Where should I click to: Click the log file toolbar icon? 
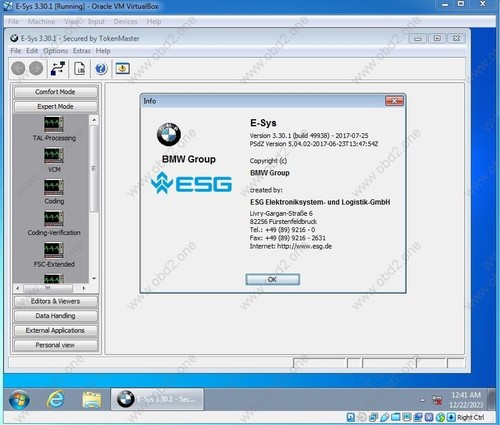tap(80, 68)
